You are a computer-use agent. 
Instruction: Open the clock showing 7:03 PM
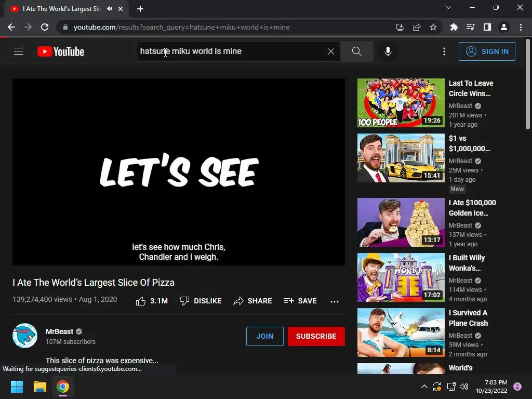click(491, 387)
